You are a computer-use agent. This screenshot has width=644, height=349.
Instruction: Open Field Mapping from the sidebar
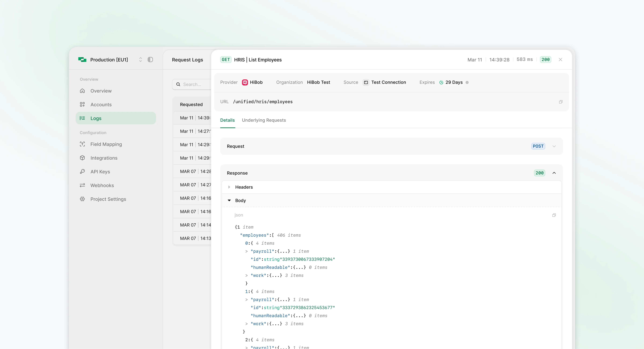coord(106,144)
